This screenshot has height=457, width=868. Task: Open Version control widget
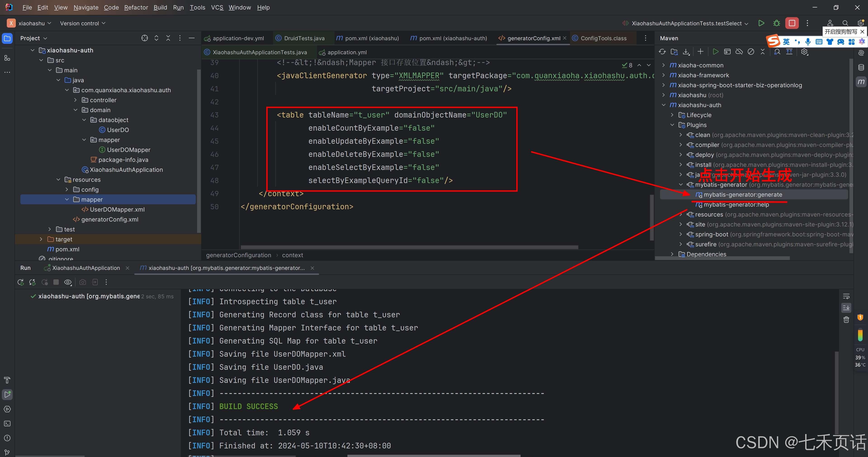click(x=83, y=23)
